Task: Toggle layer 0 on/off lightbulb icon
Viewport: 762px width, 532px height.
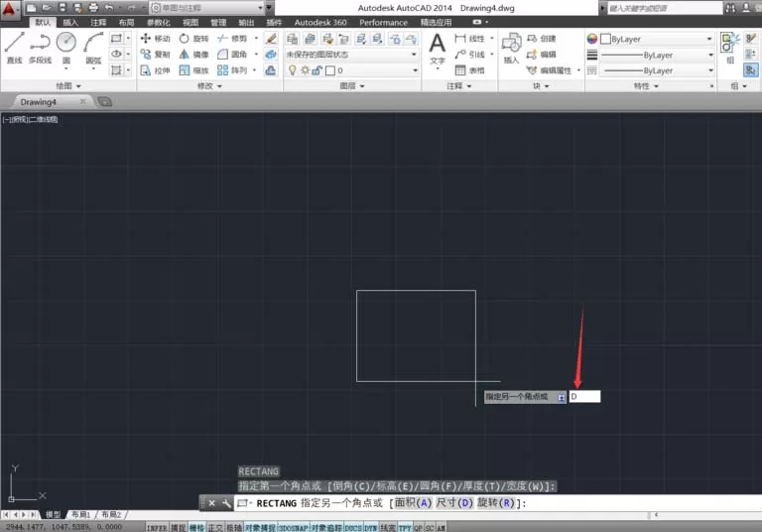Action: pyautogui.click(x=292, y=70)
